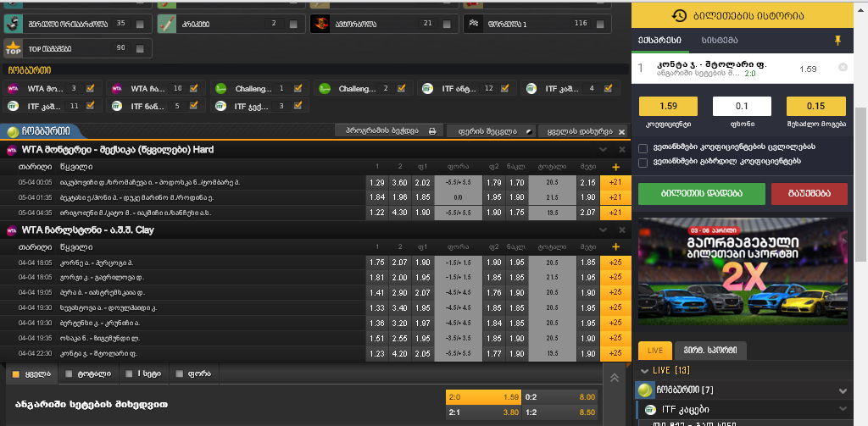The width and height of the screenshot is (868, 426).
Task: Click the clock icon on ბილეთების ისტორია
Action: 679,16
